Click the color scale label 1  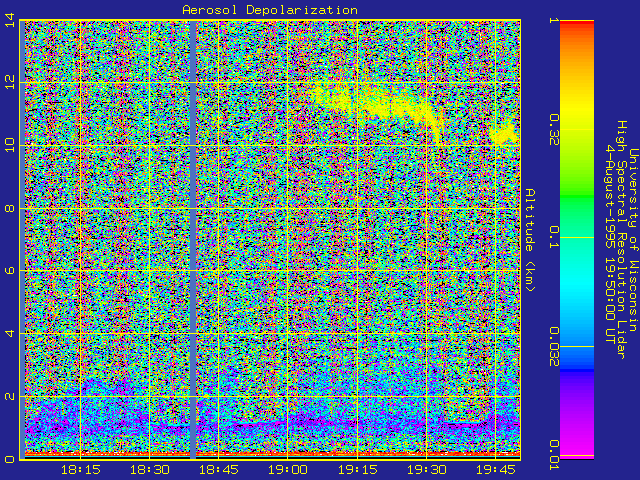tap(554, 20)
